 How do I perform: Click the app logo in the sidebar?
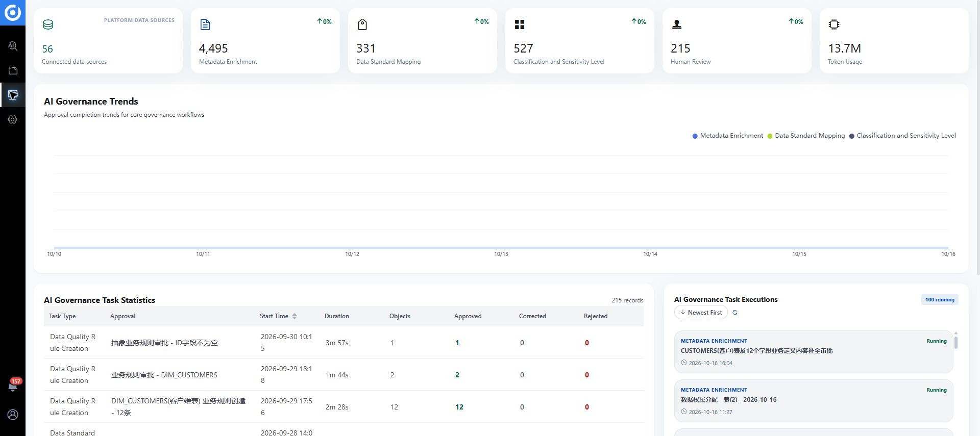point(13,12)
